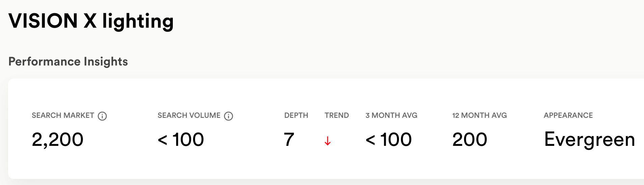
Task: Click the APPEARANCE label
Action: (568, 115)
